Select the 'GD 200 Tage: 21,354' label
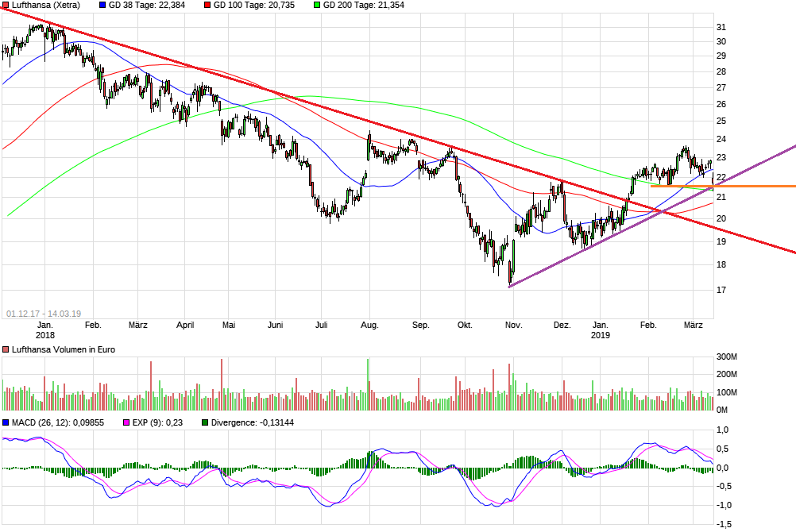 click(x=364, y=5)
